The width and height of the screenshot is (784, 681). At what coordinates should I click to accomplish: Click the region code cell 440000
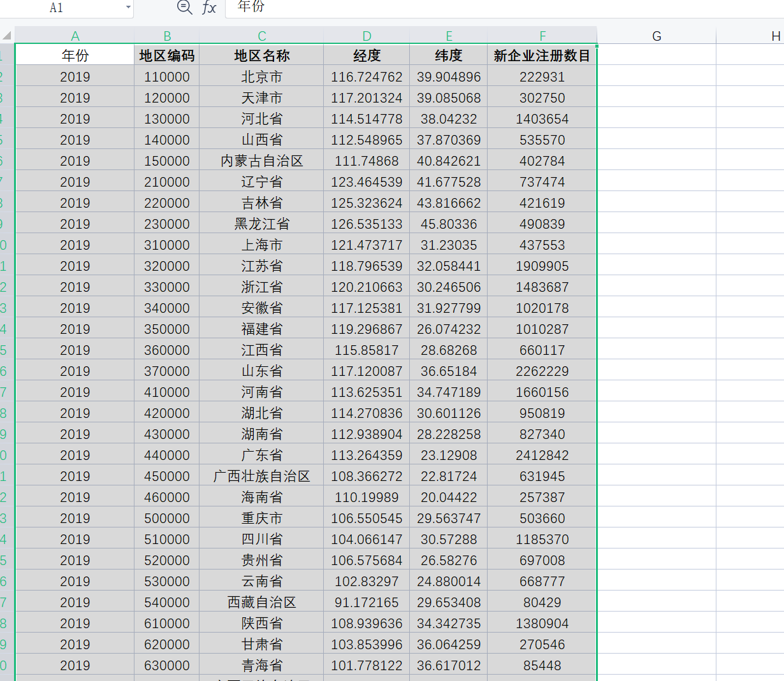coord(167,455)
